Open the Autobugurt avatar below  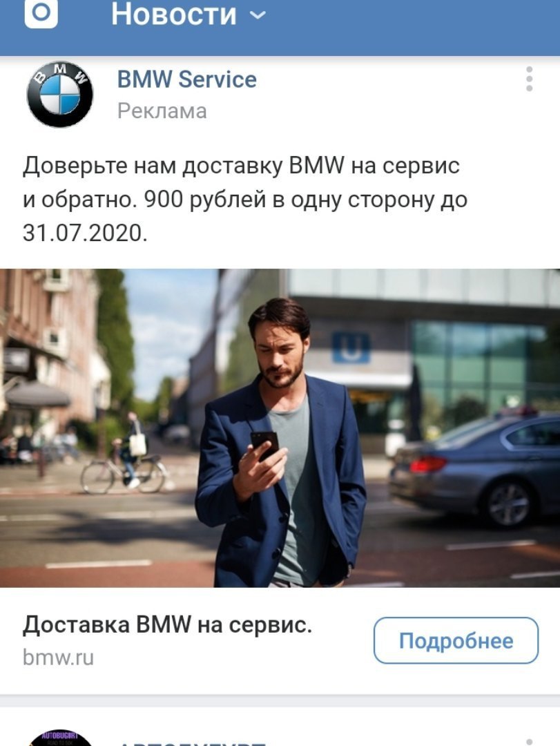tap(60, 738)
